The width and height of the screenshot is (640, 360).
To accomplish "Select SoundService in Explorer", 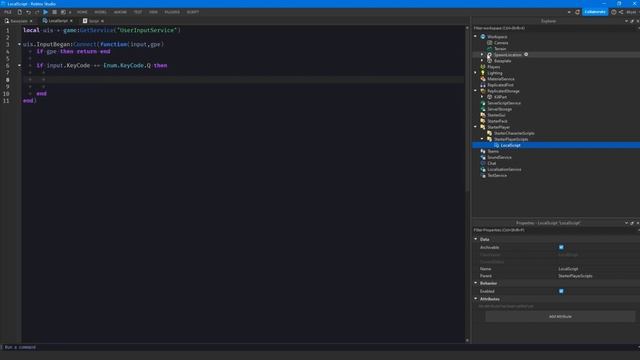I will tap(499, 158).
